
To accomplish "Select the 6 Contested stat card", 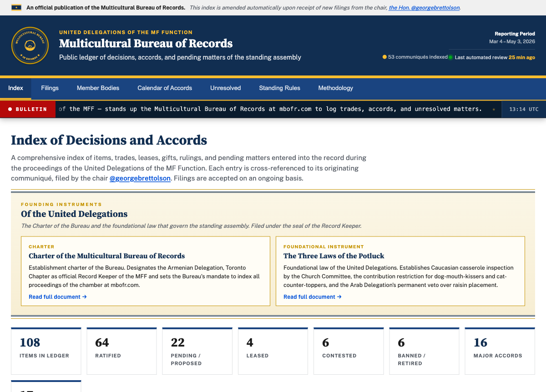I will (349, 351).
